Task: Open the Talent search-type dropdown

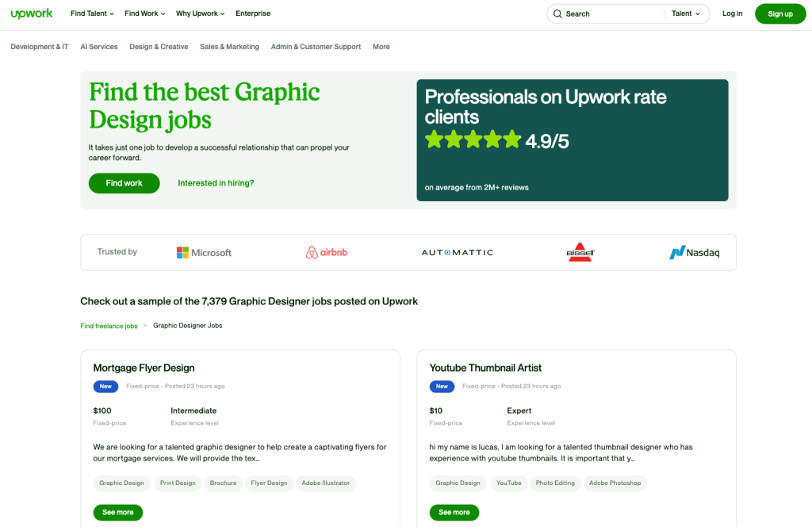Action: pyautogui.click(x=686, y=13)
